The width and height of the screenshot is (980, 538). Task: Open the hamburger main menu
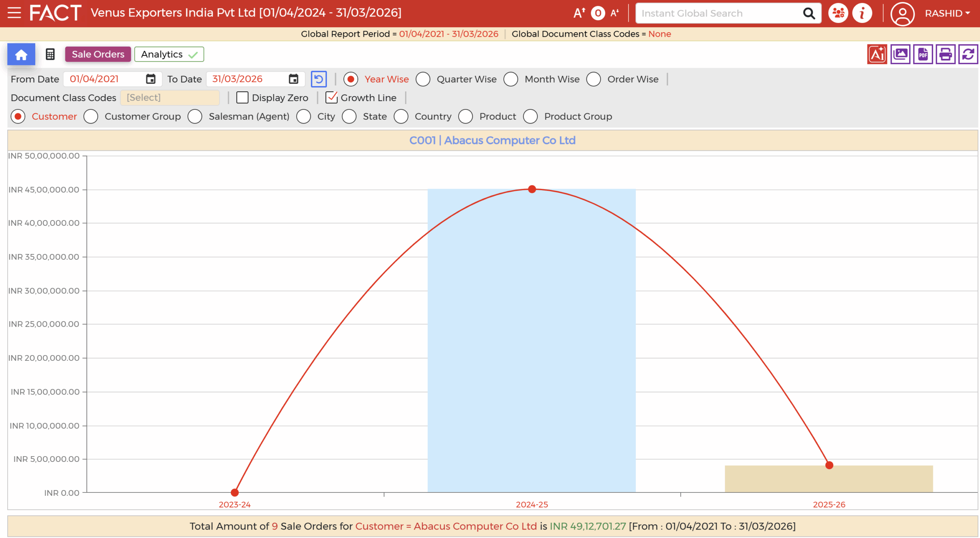[14, 13]
